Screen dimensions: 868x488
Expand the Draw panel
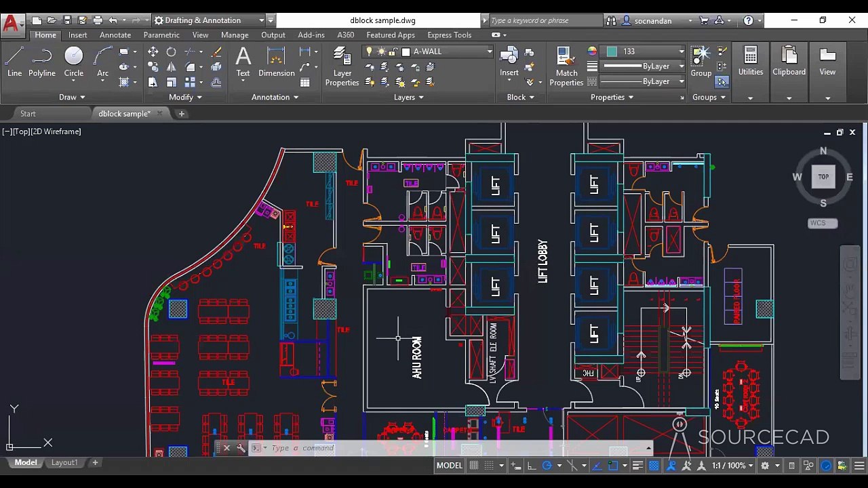tap(72, 97)
